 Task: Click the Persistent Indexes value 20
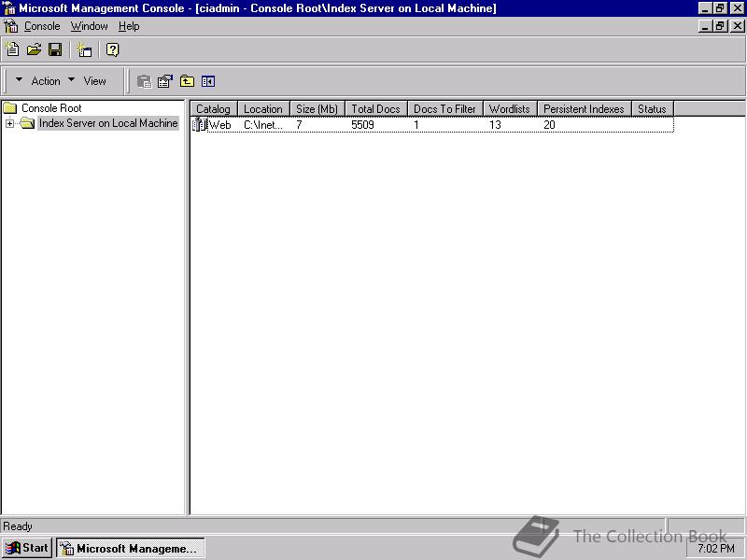pyautogui.click(x=549, y=125)
